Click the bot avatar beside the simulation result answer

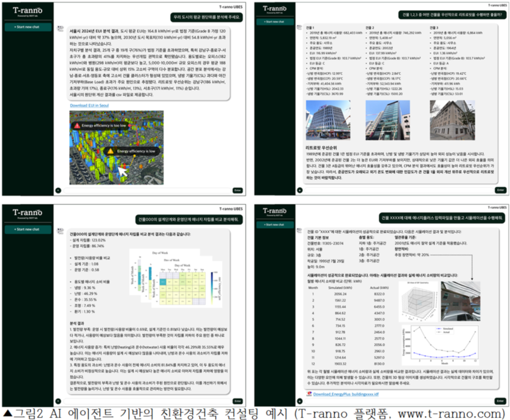300,231
